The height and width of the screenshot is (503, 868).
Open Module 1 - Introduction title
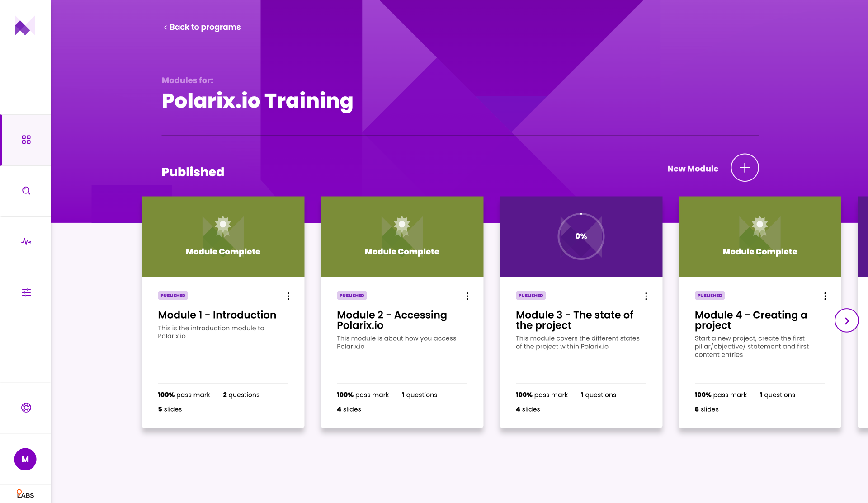tap(217, 315)
